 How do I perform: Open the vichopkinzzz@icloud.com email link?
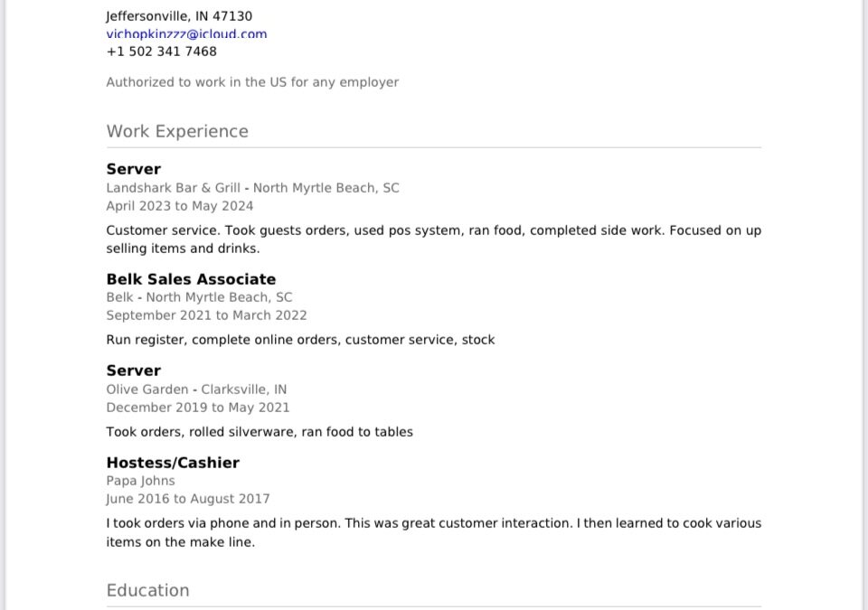pos(186,34)
